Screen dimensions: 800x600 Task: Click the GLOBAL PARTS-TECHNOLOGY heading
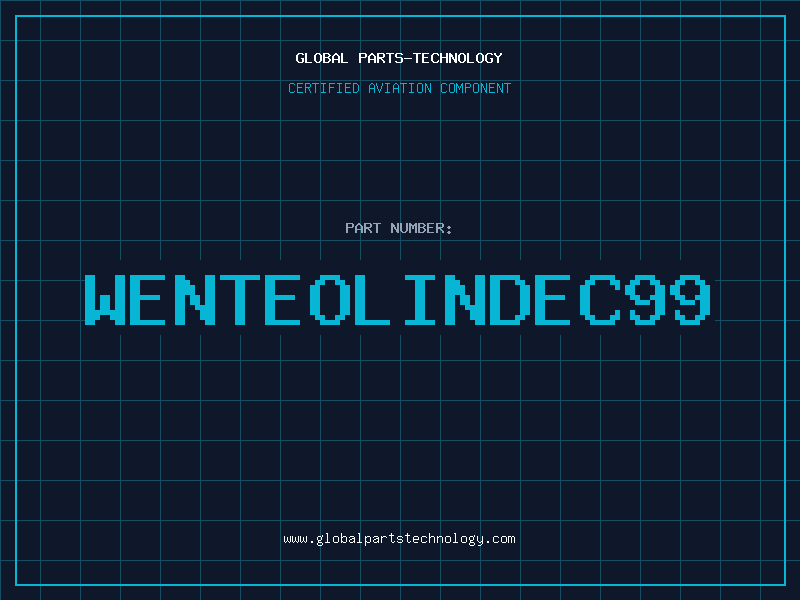[x=399, y=58]
